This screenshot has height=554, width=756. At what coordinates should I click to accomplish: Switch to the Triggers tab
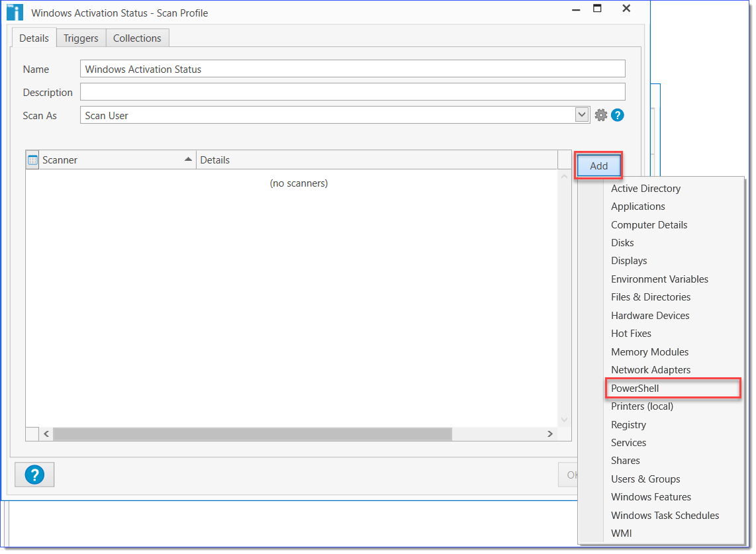81,38
